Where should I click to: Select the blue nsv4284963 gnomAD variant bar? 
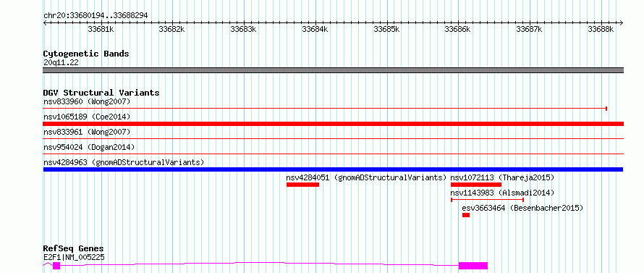tap(333, 169)
